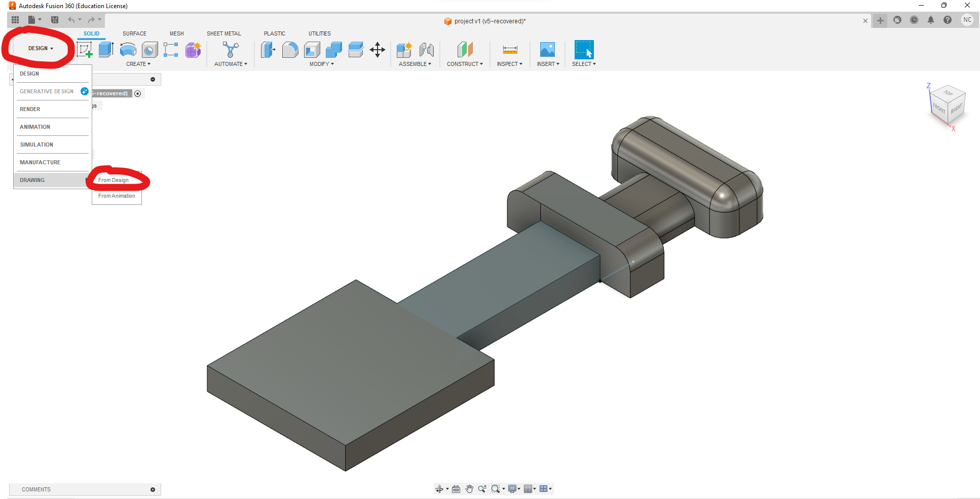Open the Grid and Snaps dropdown
This screenshot has height=499, width=980.
[530, 489]
